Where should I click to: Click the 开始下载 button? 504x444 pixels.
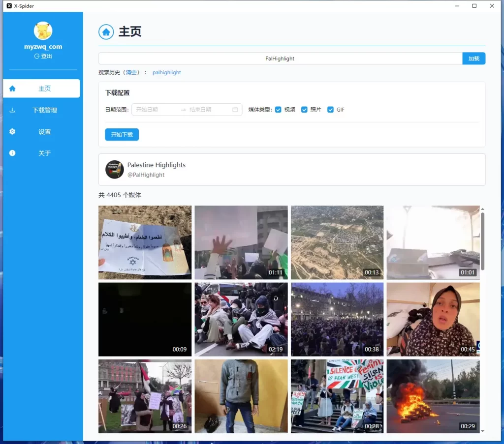pyautogui.click(x=122, y=135)
